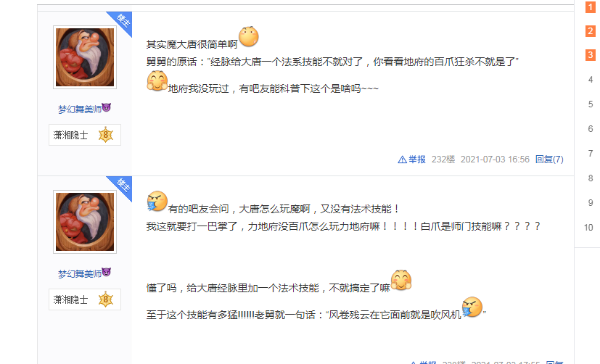Click the purple devil emoji after first username
Viewport: 600px width, 364px height.
pos(107,108)
